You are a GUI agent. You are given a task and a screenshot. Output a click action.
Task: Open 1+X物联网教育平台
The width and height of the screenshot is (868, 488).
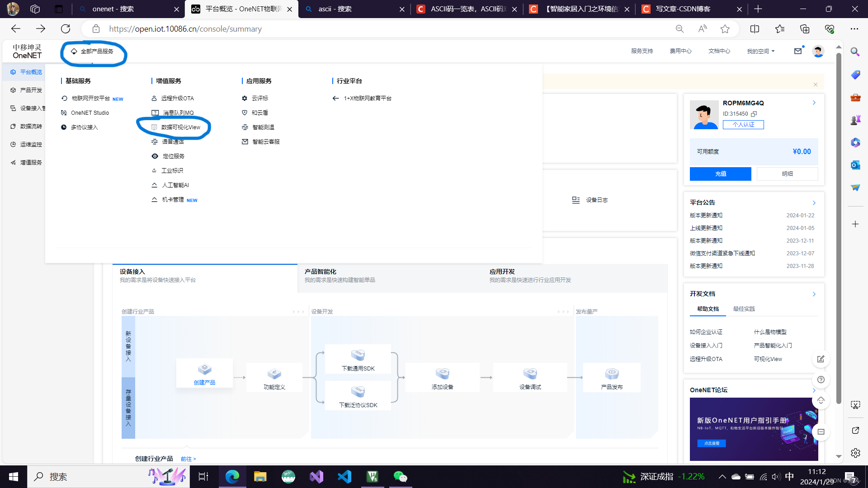(362, 99)
